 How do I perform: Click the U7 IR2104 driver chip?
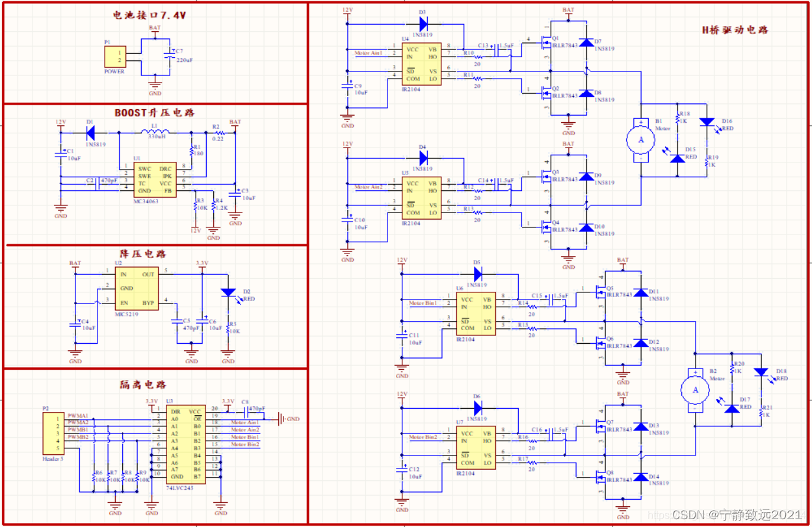pos(475,448)
